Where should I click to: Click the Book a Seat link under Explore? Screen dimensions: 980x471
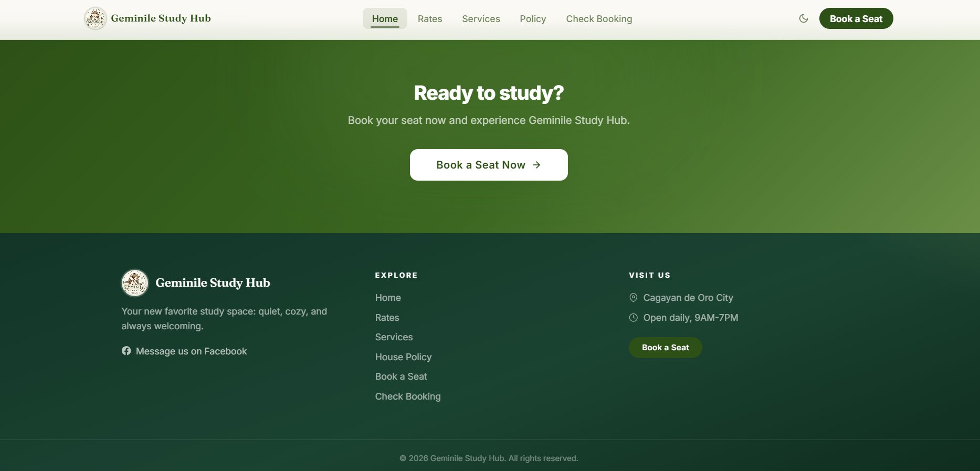(x=401, y=376)
